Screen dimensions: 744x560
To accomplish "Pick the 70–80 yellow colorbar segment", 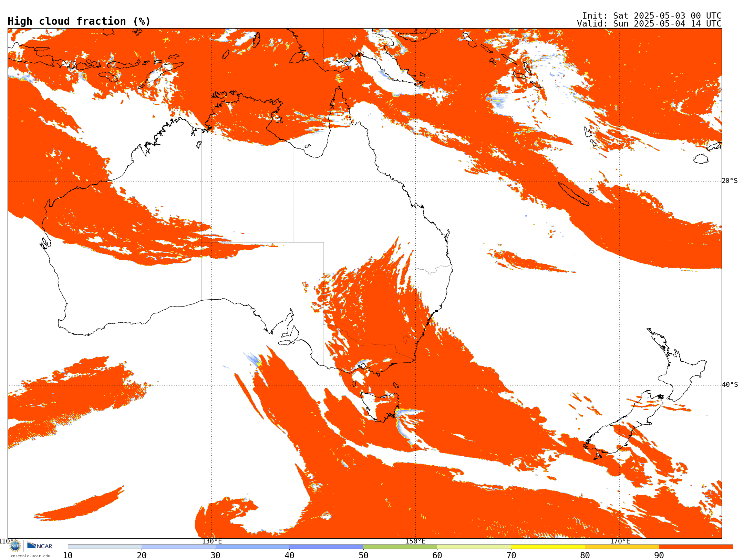I will (548, 547).
